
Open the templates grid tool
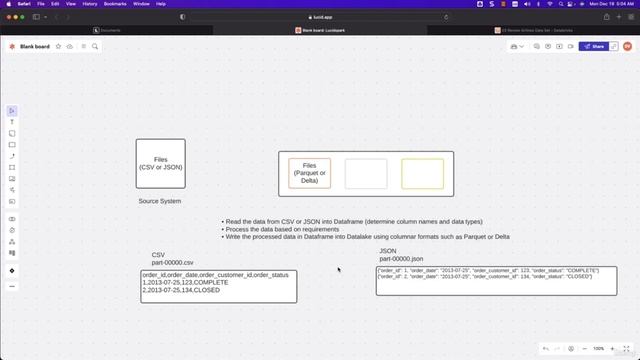(12, 253)
